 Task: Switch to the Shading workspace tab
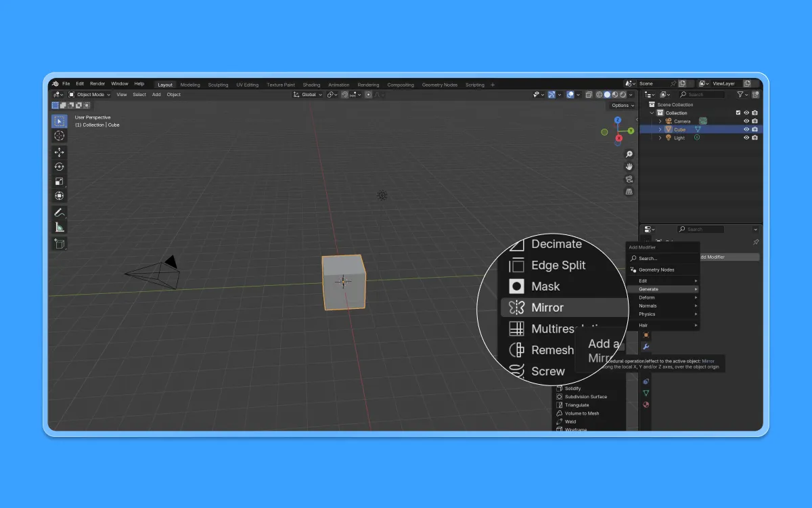[x=311, y=85]
